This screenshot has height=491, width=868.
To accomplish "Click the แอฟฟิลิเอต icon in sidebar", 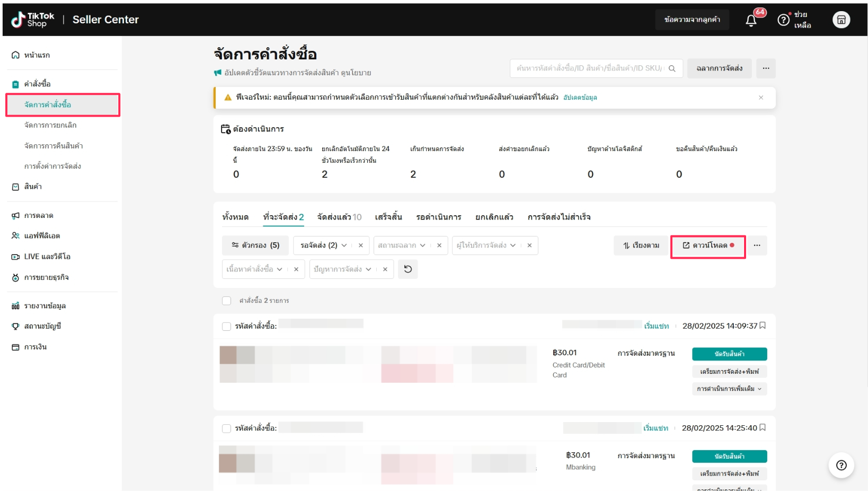I will click(15, 236).
